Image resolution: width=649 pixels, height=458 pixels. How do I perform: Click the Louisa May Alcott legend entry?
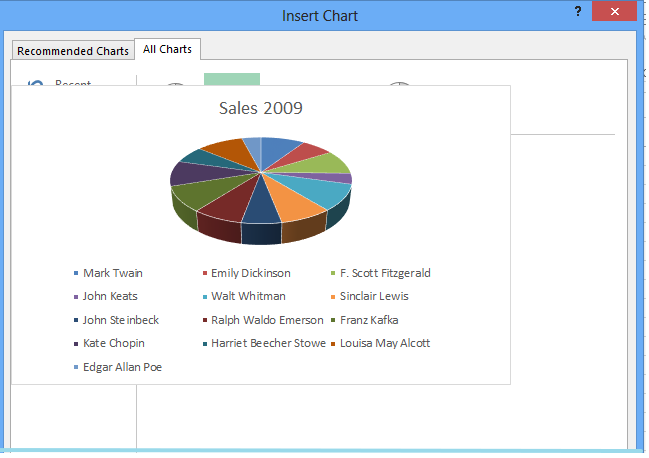pos(384,343)
